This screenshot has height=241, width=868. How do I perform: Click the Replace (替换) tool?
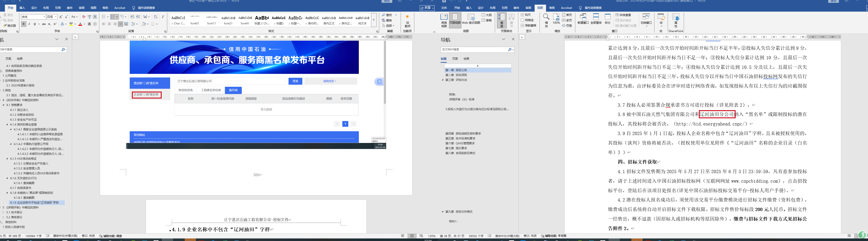(387, 20)
